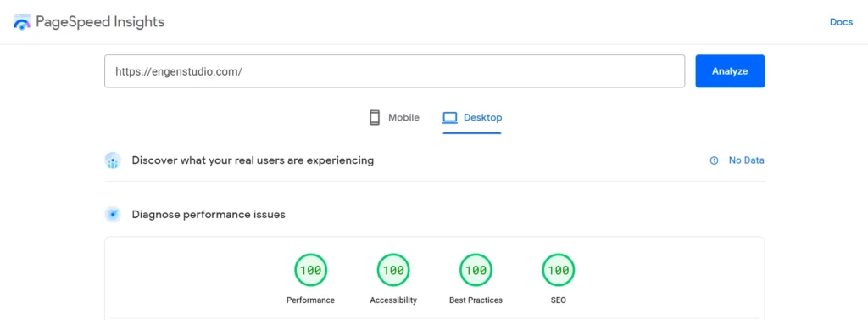Select the Desktop tab

pyautogui.click(x=472, y=118)
